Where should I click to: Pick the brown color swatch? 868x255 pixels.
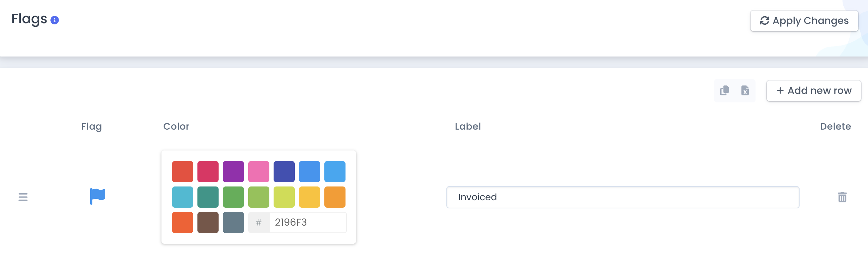(x=208, y=223)
